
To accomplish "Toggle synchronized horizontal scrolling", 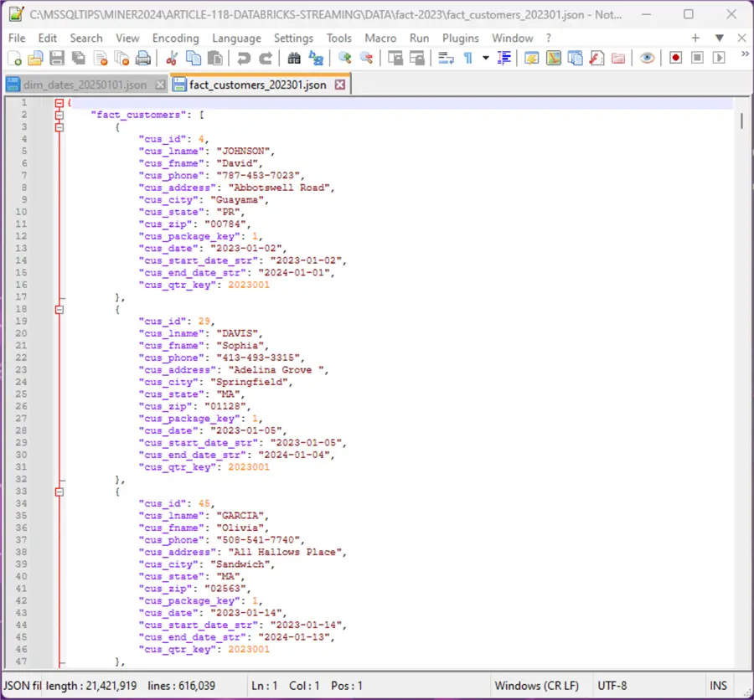I will tap(417, 58).
